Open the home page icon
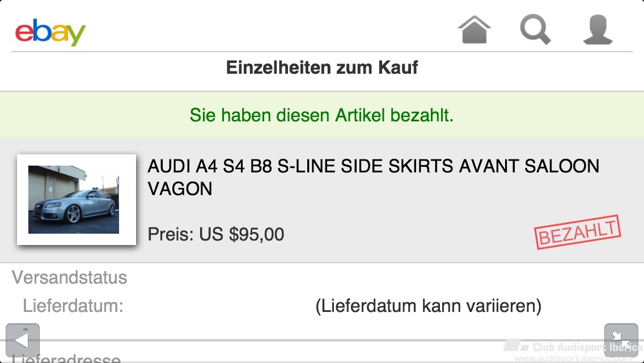 click(474, 29)
